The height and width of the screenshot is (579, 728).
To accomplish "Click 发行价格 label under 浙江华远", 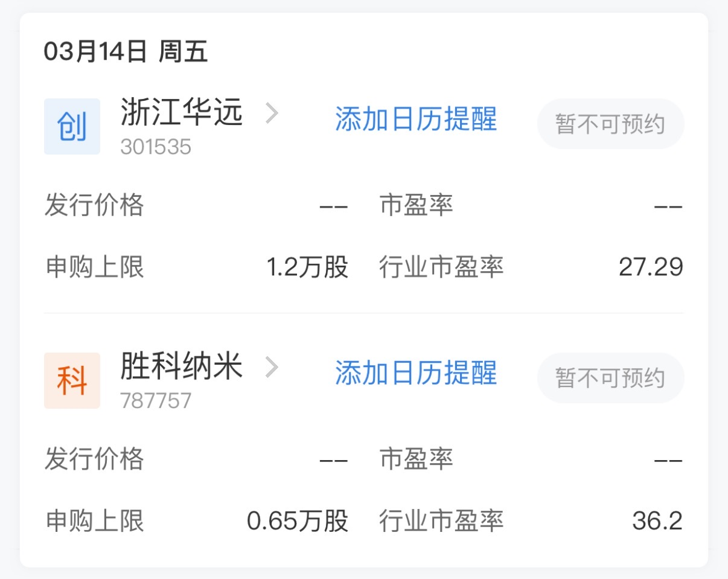I will 94,205.
